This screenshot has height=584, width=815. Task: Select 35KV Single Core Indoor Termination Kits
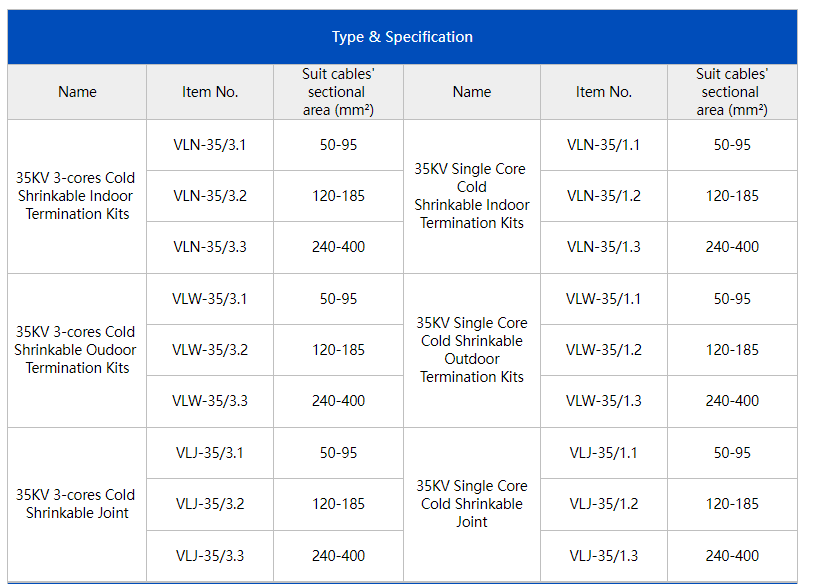pyautogui.click(x=471, y=196)
